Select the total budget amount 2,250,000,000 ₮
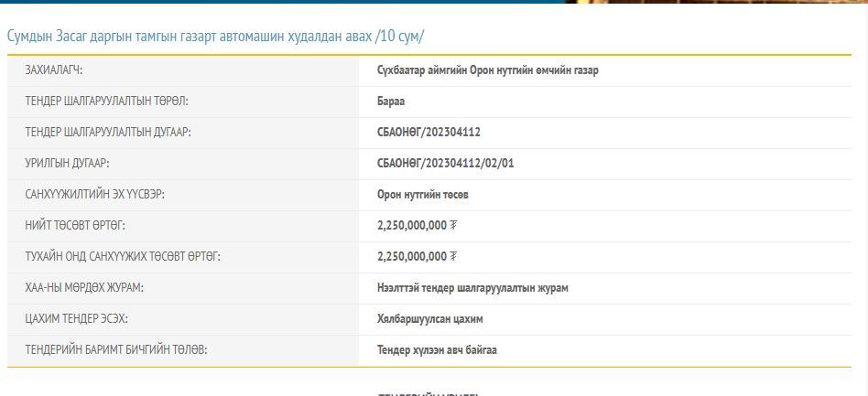The width and height of the screenshot is (868, 396). [x=417, y=226]
